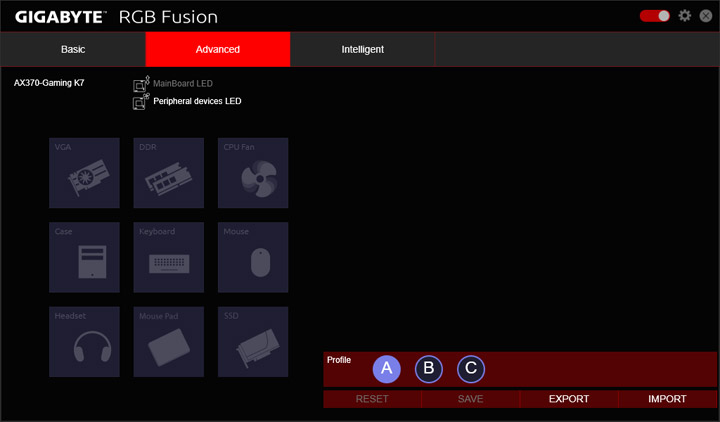Select the DDR memory tile
720x422 pixels.
click(169, 173)
